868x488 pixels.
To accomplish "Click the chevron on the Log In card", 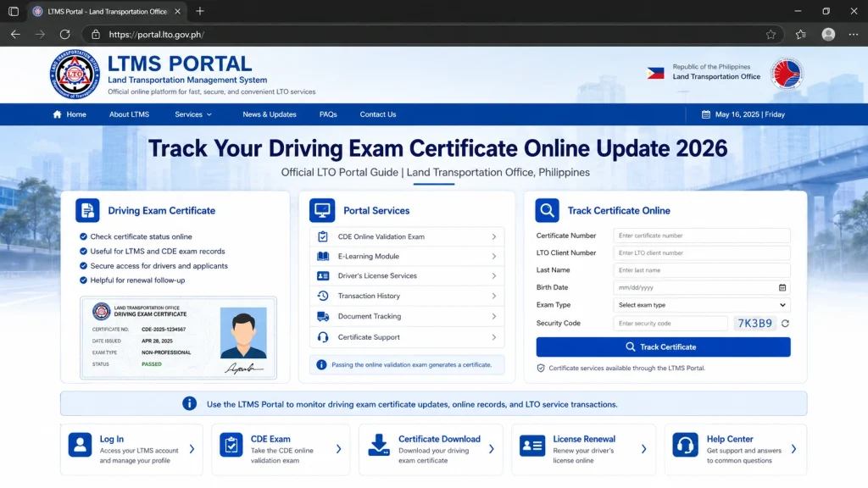I will (192, 449).
